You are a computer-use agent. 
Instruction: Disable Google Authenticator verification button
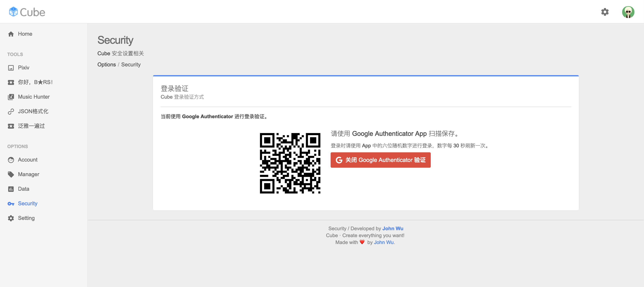click(380, 160)
